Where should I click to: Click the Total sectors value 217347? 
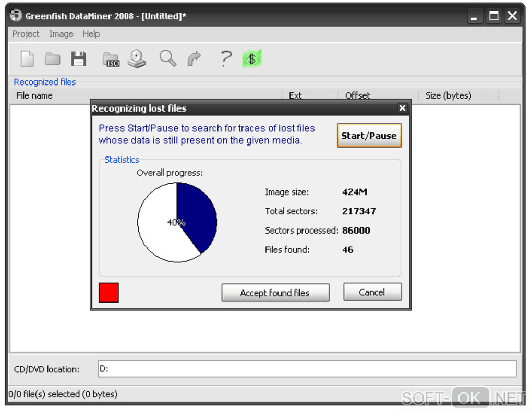click(x=359, y=211)
